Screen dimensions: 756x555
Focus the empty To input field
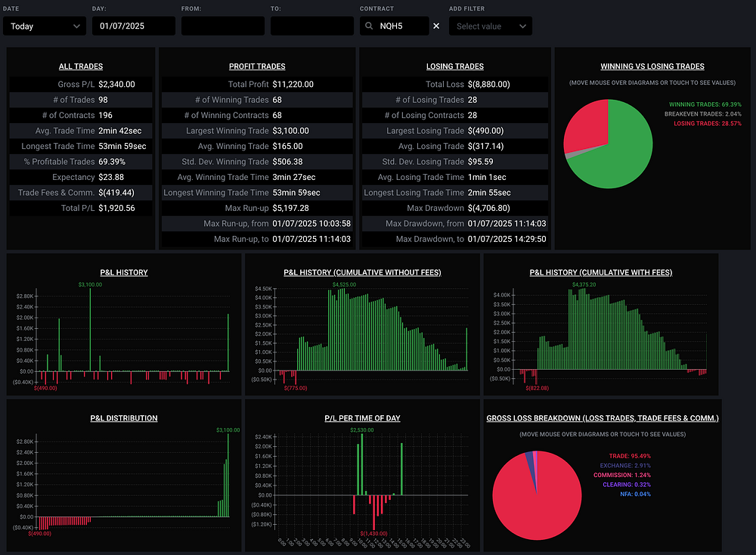tap(312, 26)
